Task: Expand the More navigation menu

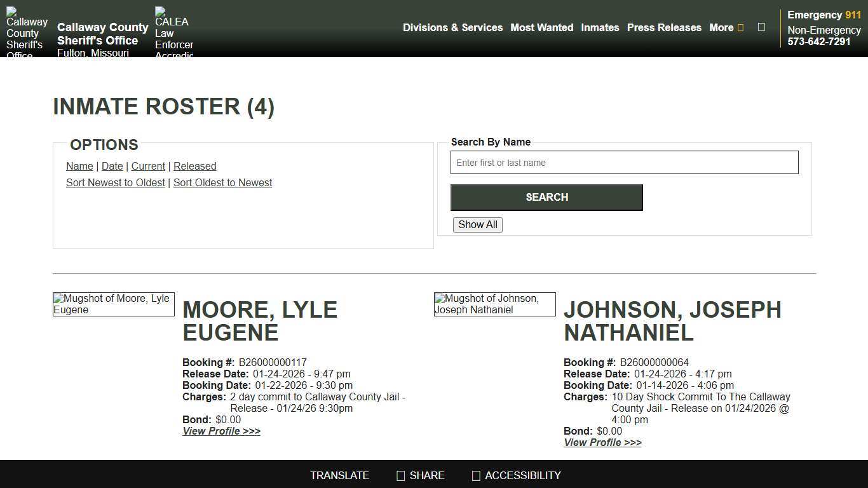Action: tap(725, 27)
